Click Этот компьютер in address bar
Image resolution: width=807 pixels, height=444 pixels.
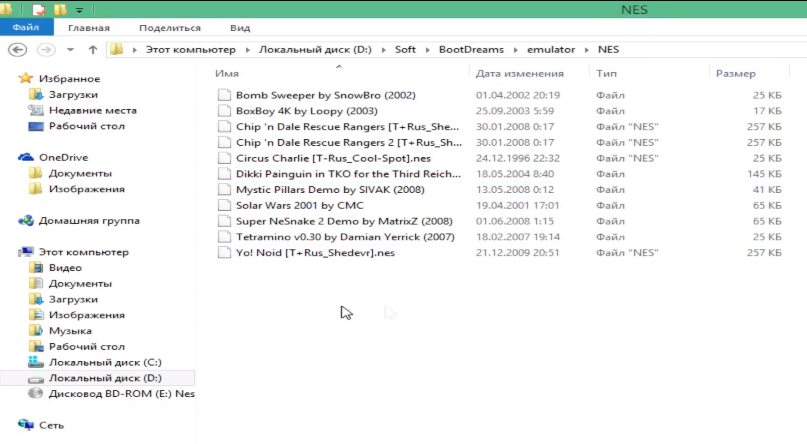point(190,49)
